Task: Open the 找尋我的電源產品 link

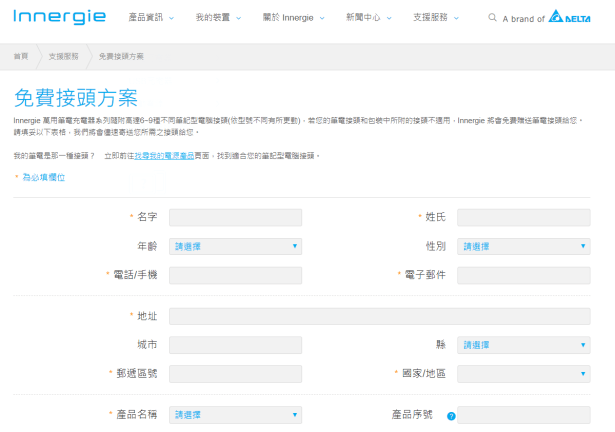Action: [x=164, y=156]
